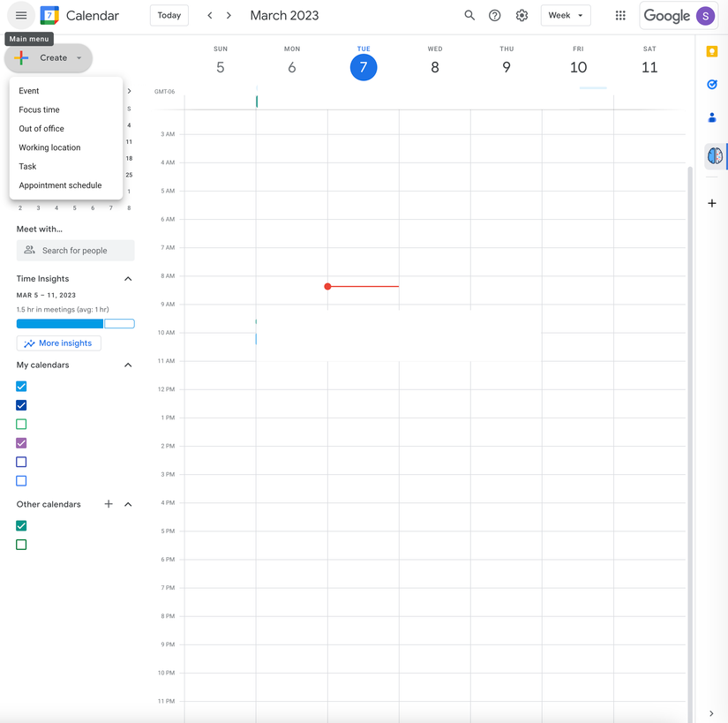Open the Google apps grid

pos(620,15)
